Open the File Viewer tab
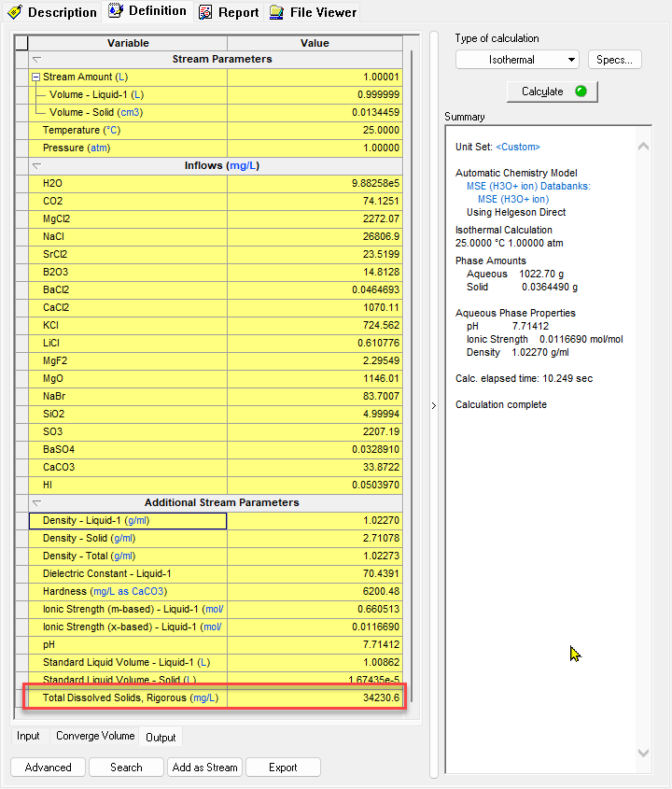Image resolution: width=672 pixels, height=789 pixels. click(x=313, y=12)
